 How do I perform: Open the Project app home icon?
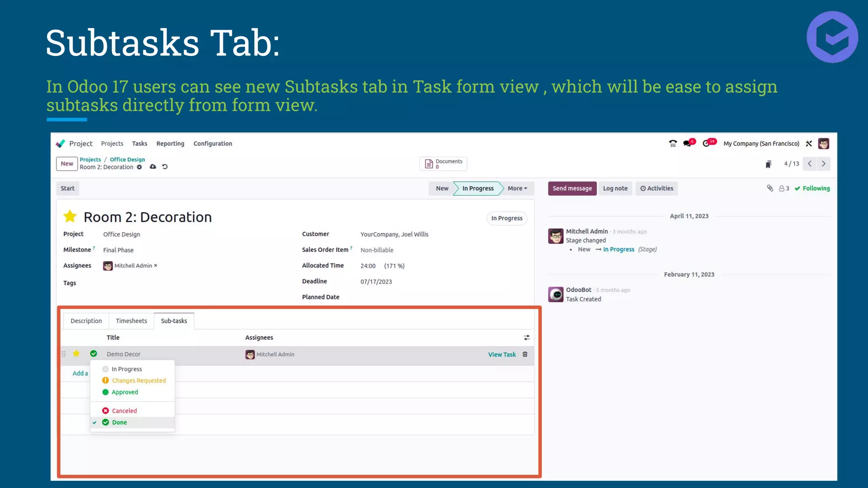point(61,144)
